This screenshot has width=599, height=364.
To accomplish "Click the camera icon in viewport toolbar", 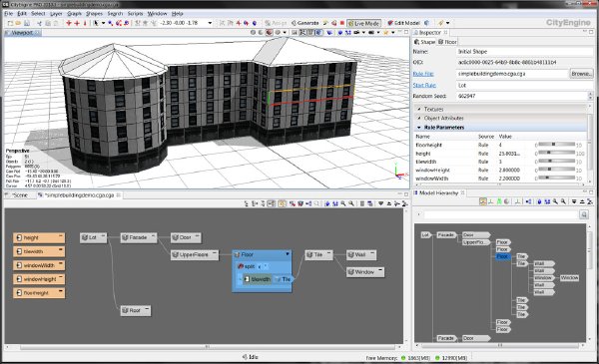I will pos(356,33).
